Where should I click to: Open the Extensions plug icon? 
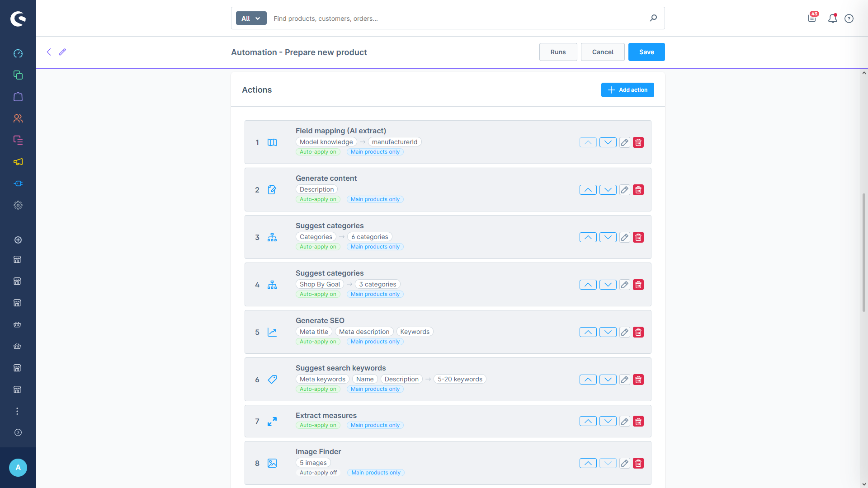click(18, 183)
